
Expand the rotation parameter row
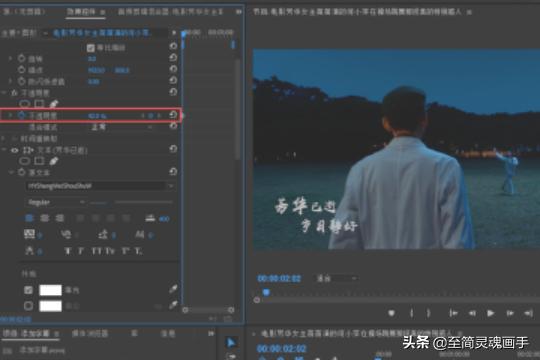[10, 59]
